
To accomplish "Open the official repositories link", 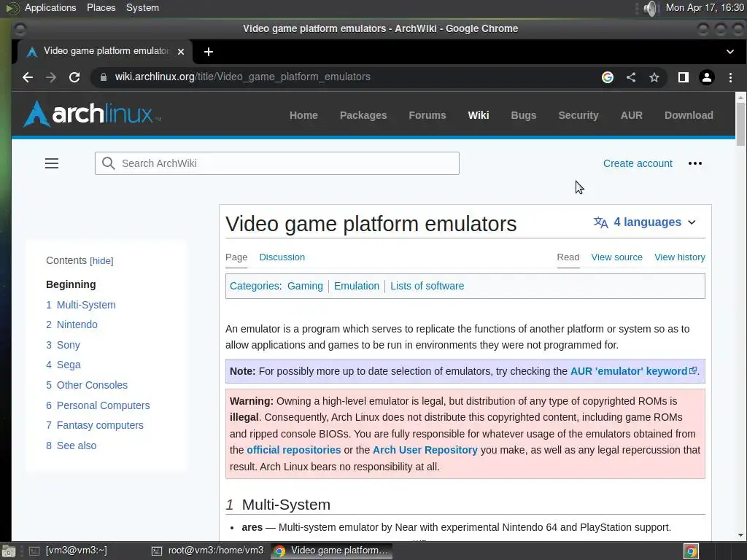I will pyautogui.click(x=293, y=450).
